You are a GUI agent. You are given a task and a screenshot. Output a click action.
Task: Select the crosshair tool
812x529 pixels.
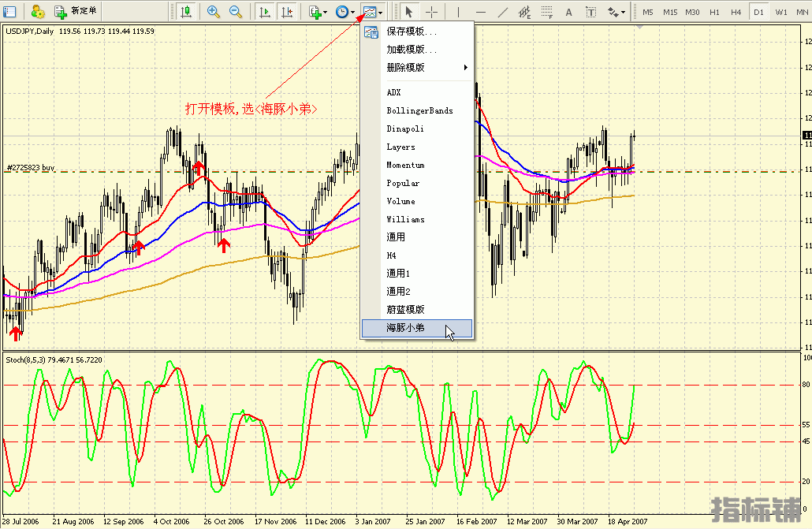point(432,12)
